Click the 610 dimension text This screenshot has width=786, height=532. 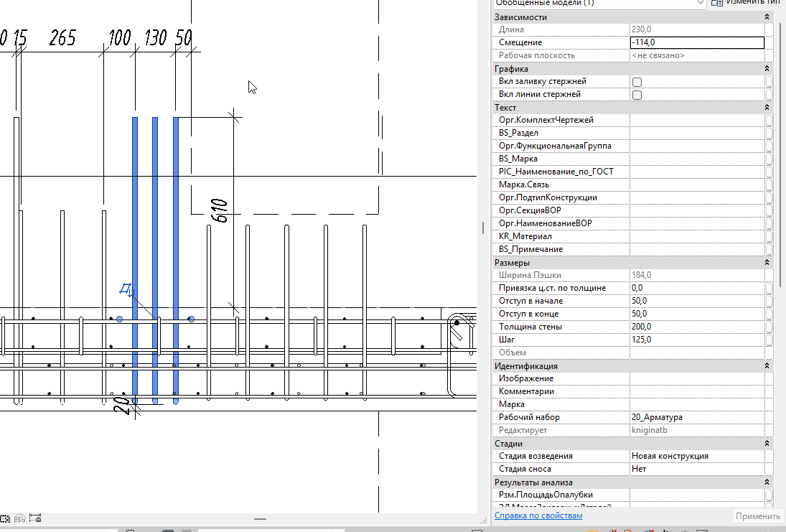tap(220, 210)
